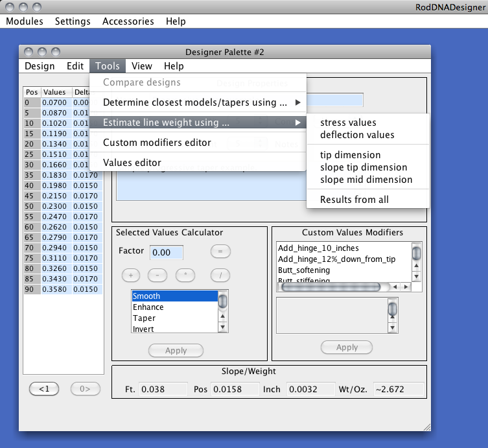Click scroll up arrow of modifiers list
Screen dimensions: 488x448
pos(417,266)
